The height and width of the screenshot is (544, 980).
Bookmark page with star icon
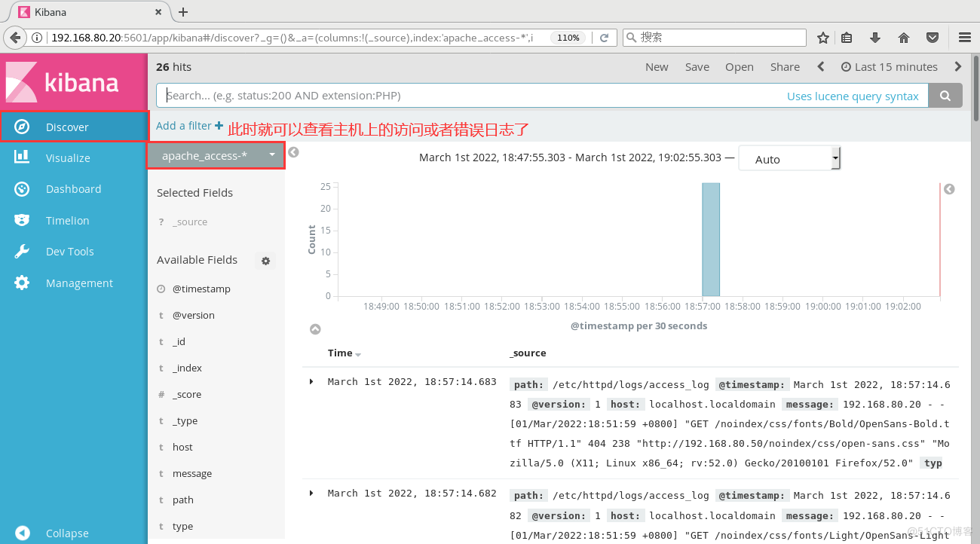pyautogui.click(x=823, y=38)
